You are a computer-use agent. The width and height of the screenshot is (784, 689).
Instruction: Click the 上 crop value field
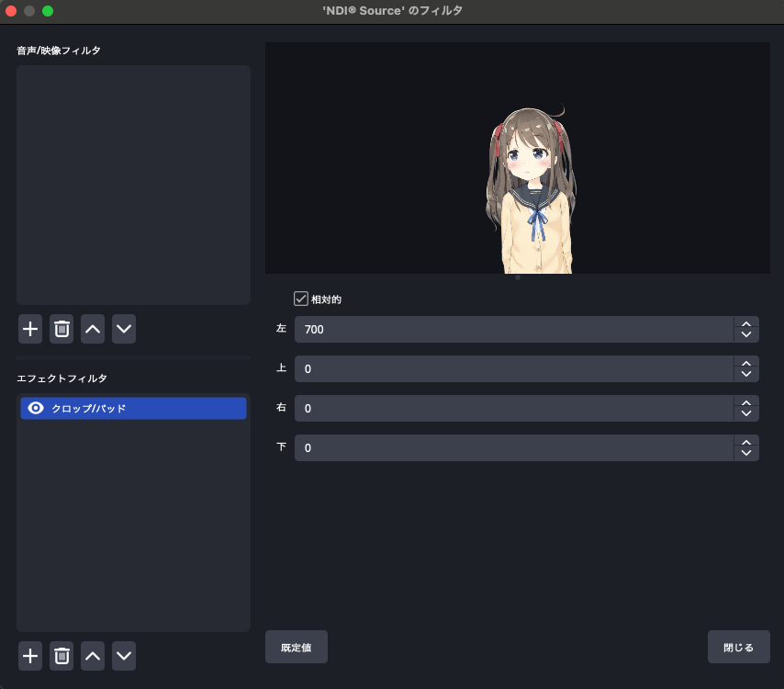tap(514, 368)
